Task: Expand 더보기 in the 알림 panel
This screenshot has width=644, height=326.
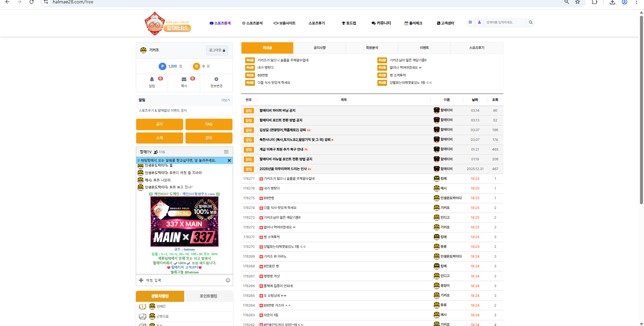Action: click(225, 100)
